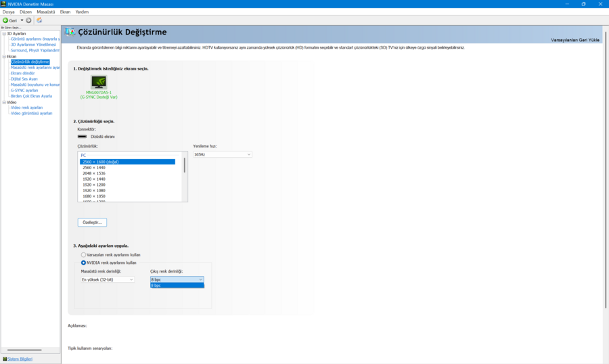Choose the 8 bpc option in open list
This screenshot has height=364, width=609.
(x=177, y=286)
